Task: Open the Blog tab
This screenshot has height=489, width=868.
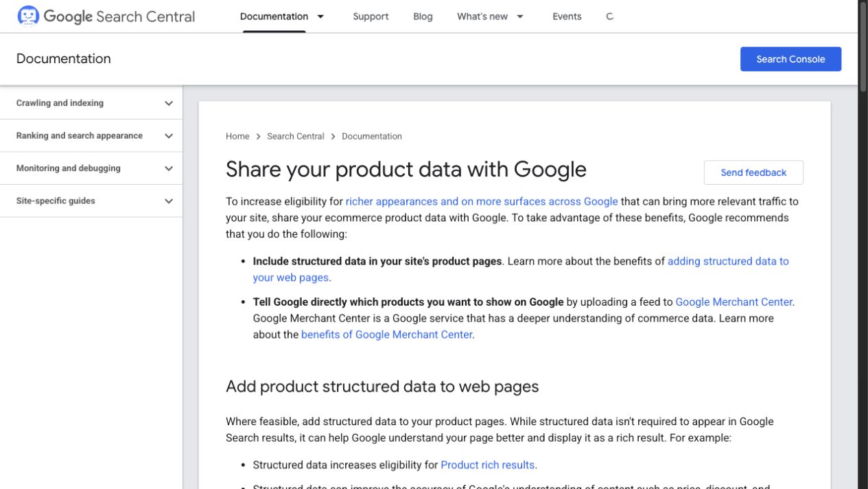Action: [423, 16]
